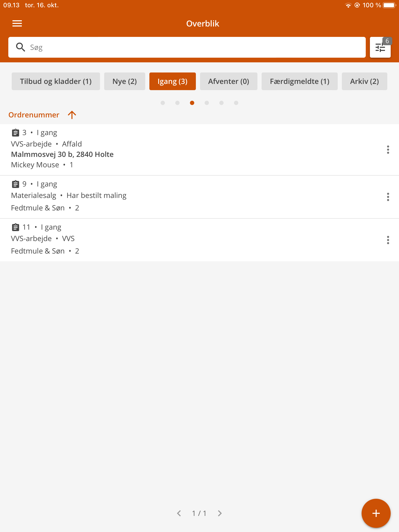399x532 pixels.
Task: Open the Ordrenummer sort selector
Action: point(34,115)
